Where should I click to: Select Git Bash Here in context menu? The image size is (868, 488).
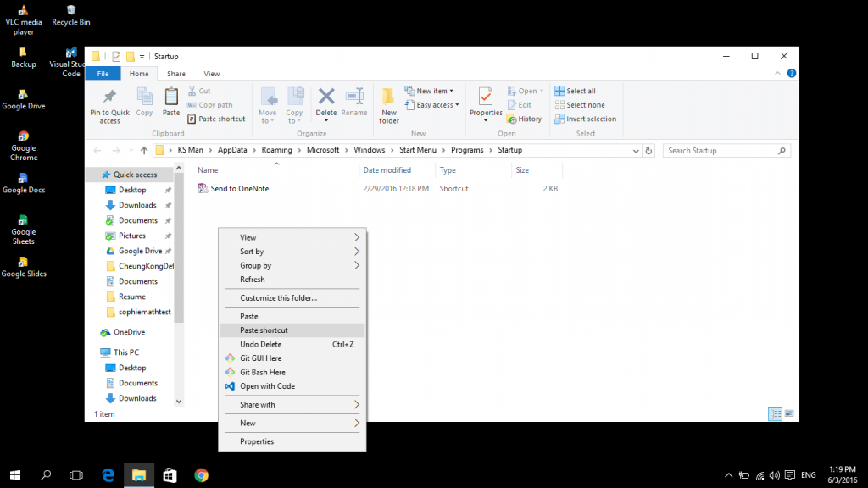point(262,372)
